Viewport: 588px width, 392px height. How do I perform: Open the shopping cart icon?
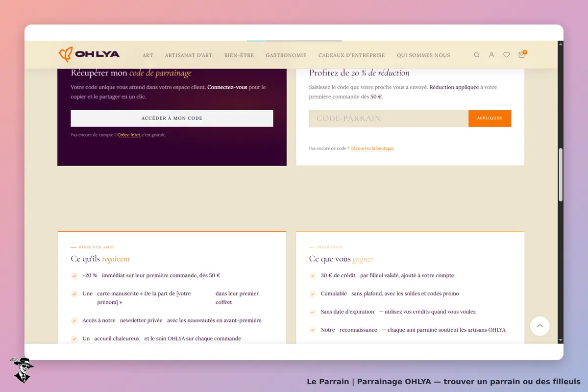(x=522, y=54)
